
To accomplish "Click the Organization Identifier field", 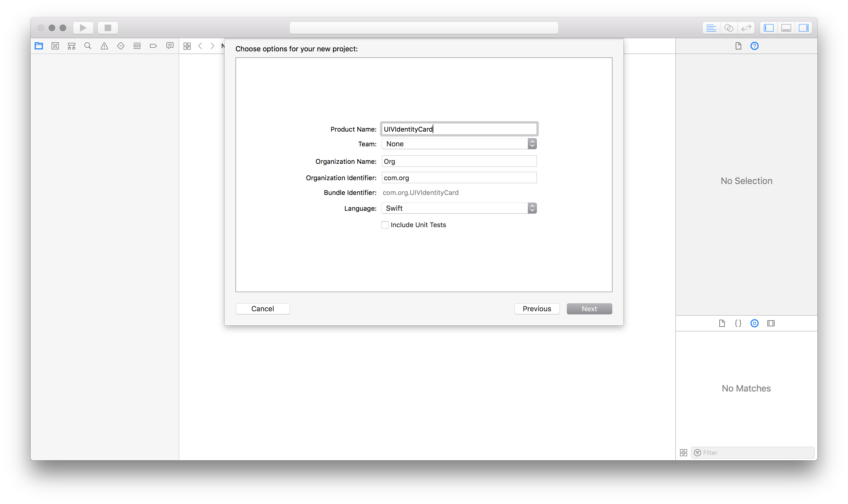I will click(x=459, y=177).
